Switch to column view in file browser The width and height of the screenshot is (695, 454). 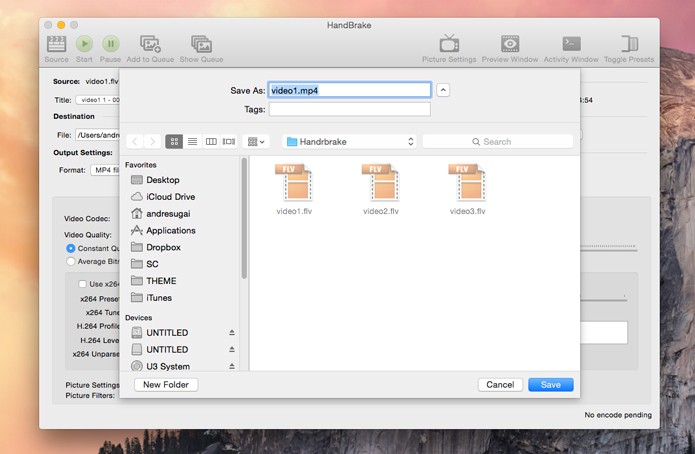[211, 141]
